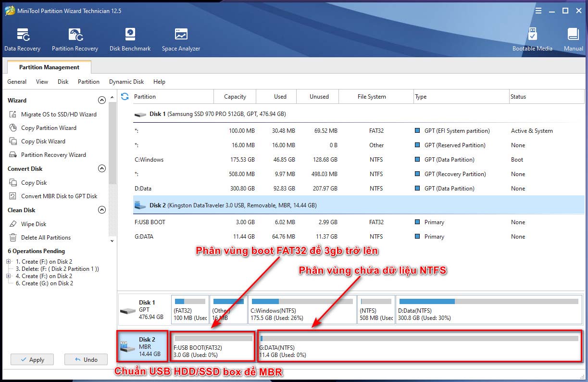Select the C:Windows partition row

[359, 160]
